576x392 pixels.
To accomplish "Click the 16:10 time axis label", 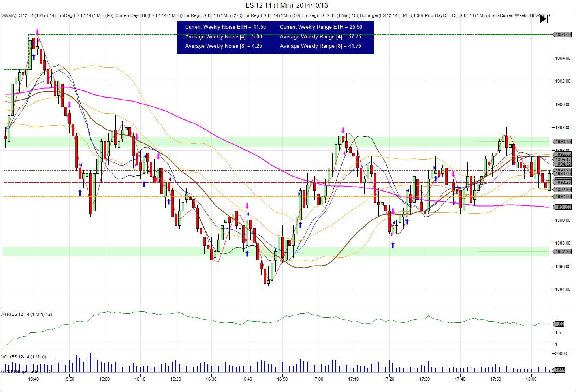I will pos(140,379).
